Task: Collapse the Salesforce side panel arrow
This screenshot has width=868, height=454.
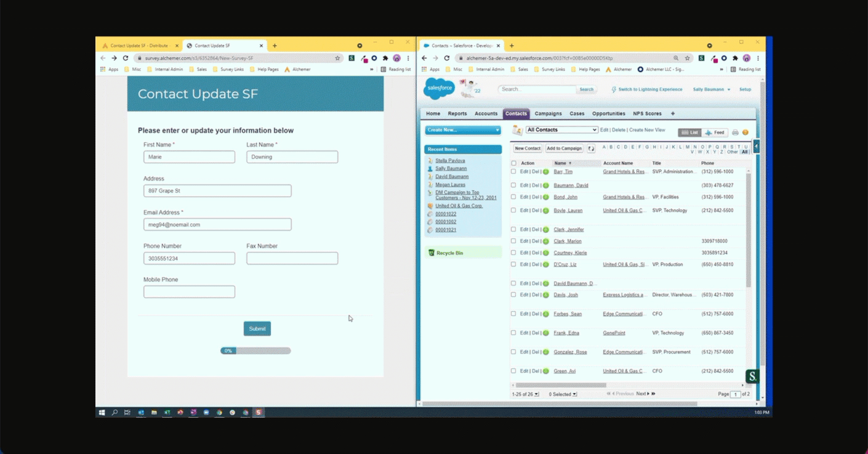Action: 757,146
